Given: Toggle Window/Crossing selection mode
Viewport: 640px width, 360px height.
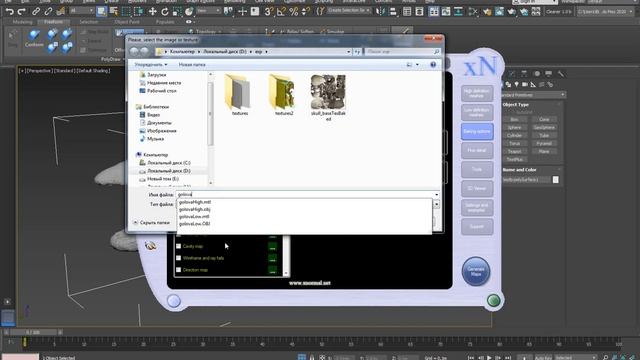Looking at the screenshot, I should point(139,11).
